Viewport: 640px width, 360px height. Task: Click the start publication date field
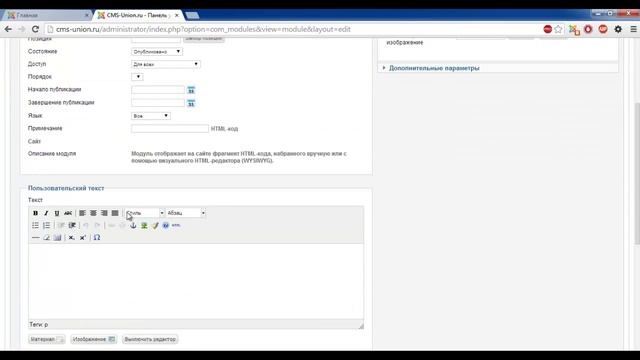pyautogui.click(x=158, y=90)
